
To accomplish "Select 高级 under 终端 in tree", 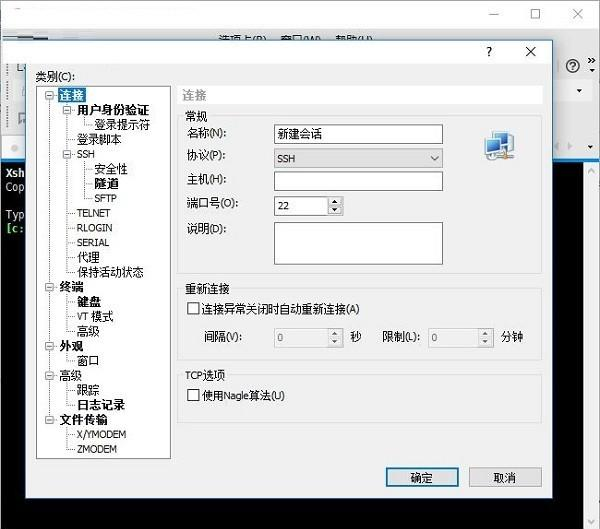I will point(88,331).
